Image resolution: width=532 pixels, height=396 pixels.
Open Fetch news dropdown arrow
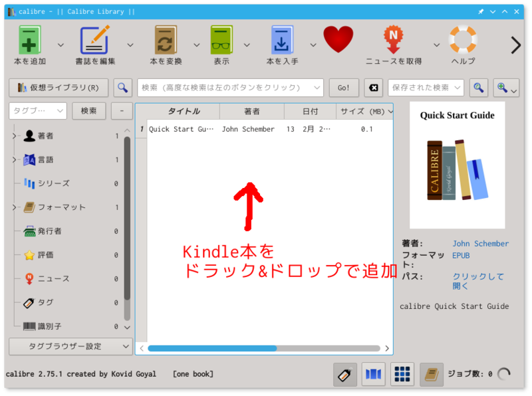click(437, 45)
